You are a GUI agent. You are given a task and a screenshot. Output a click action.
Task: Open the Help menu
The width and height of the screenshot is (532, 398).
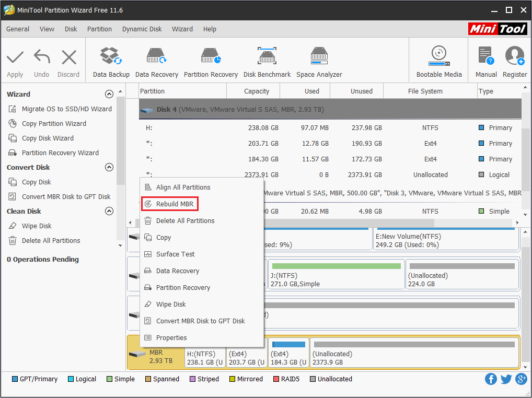click(x=210, y=29)
